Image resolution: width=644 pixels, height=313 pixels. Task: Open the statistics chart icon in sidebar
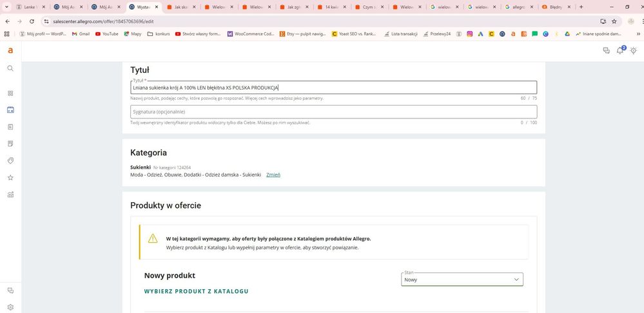[x=11, y=194]
